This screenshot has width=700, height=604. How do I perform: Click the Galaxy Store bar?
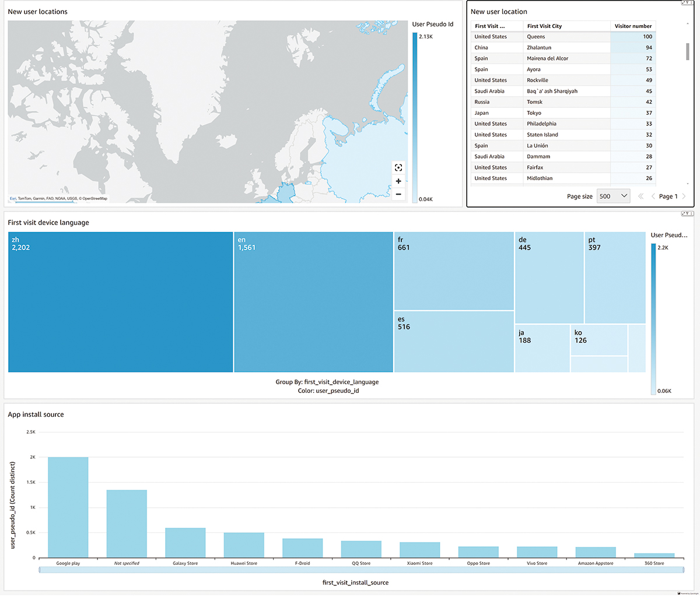[185, 543]
